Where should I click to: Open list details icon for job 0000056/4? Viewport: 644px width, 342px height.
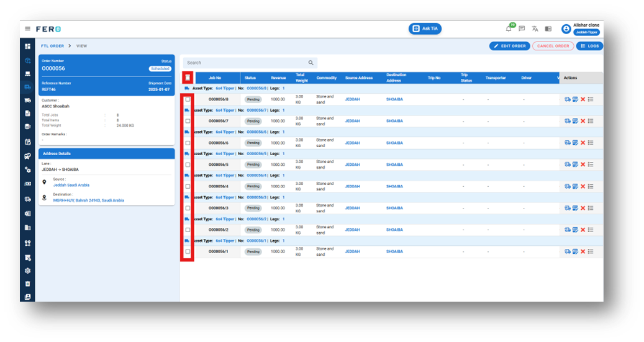[591, 186]
